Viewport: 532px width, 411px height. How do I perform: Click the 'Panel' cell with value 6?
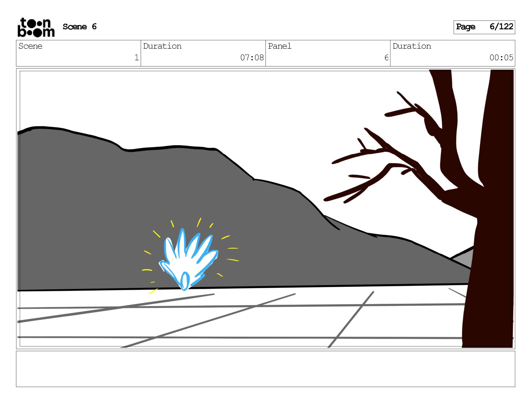(328, 53)
